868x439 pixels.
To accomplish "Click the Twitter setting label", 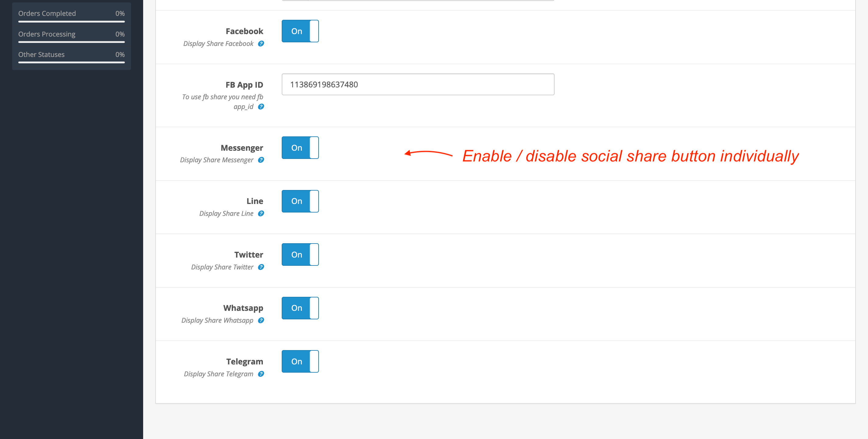I will (x=249, y=255).
